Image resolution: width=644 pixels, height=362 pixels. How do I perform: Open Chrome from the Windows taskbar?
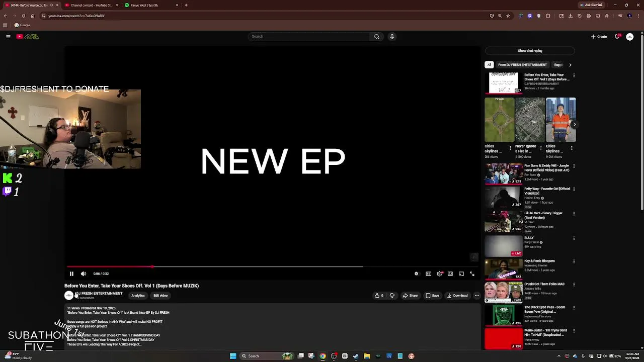(323, 356)
